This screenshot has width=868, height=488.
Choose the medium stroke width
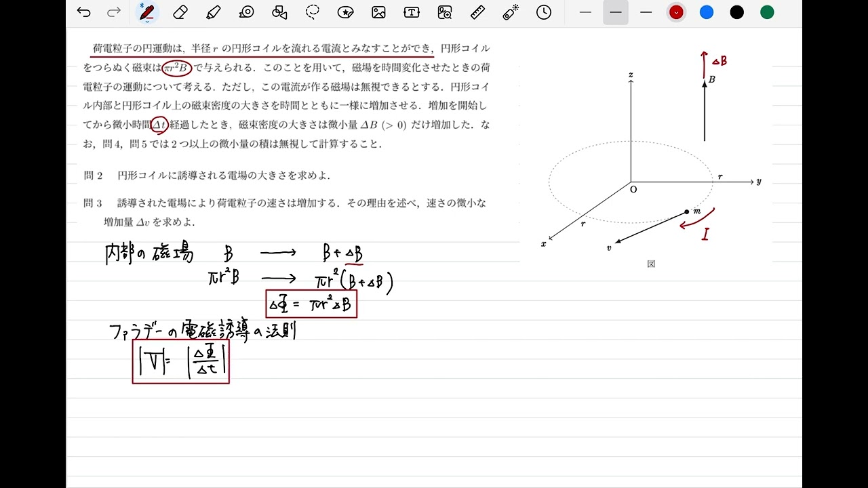point(616,12)
